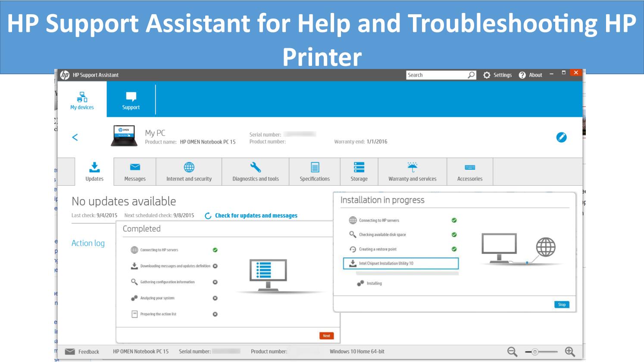This screenshot has height=362, width=644.
Task: Click the X status beside Downloading messages
Action: click(x=215, y=266)
